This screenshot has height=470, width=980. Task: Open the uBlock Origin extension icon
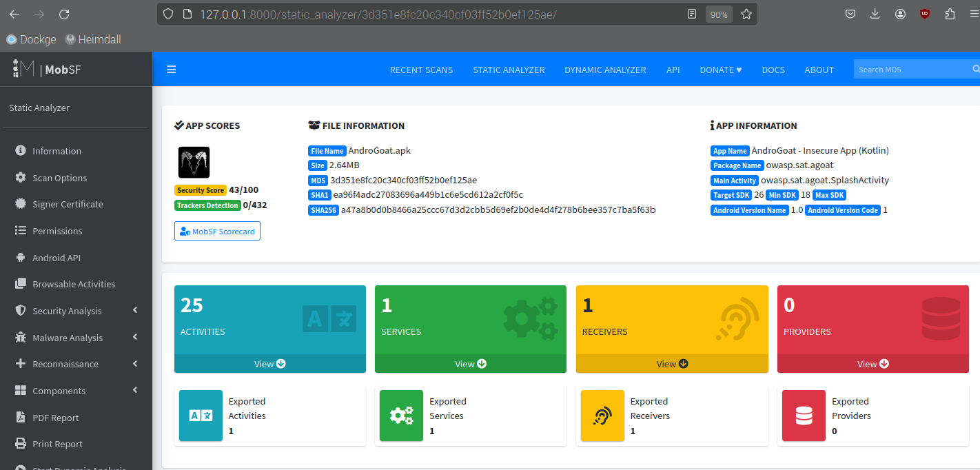pos(925,14)
